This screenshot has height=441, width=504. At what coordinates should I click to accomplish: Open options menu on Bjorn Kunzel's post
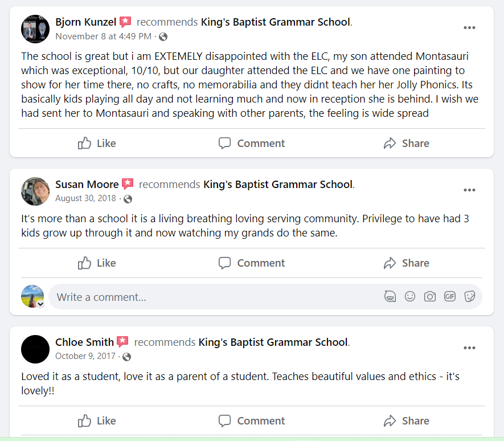[x=469, y=28]
